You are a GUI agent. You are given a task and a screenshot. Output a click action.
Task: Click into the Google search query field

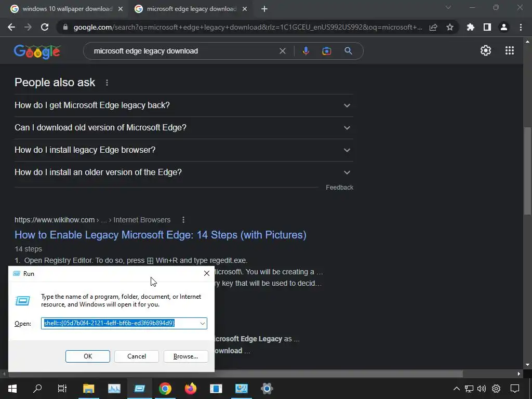point(183,51)
